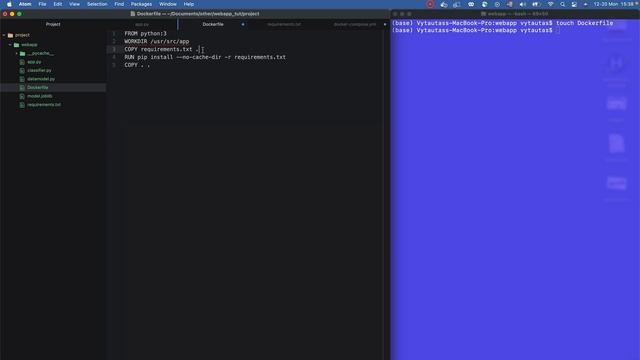Screen dimensions: 640x360
Task: Open the Window menu
Action: point(168,4)
